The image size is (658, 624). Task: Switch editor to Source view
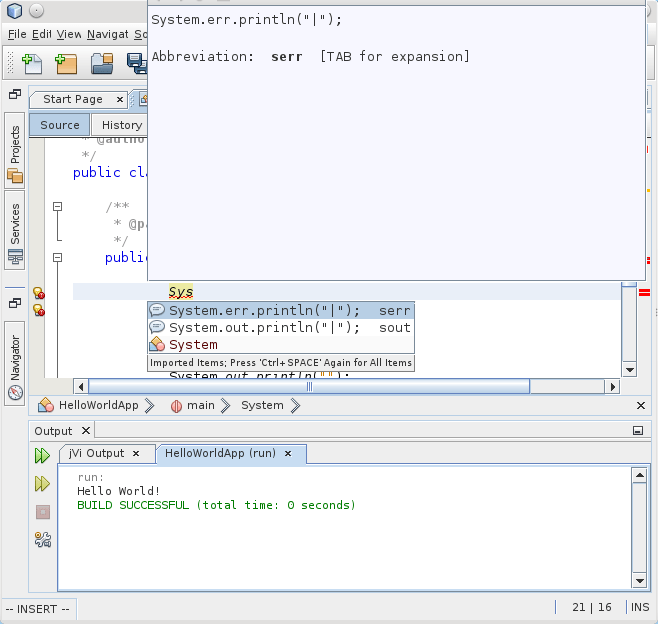click(60, 125)
